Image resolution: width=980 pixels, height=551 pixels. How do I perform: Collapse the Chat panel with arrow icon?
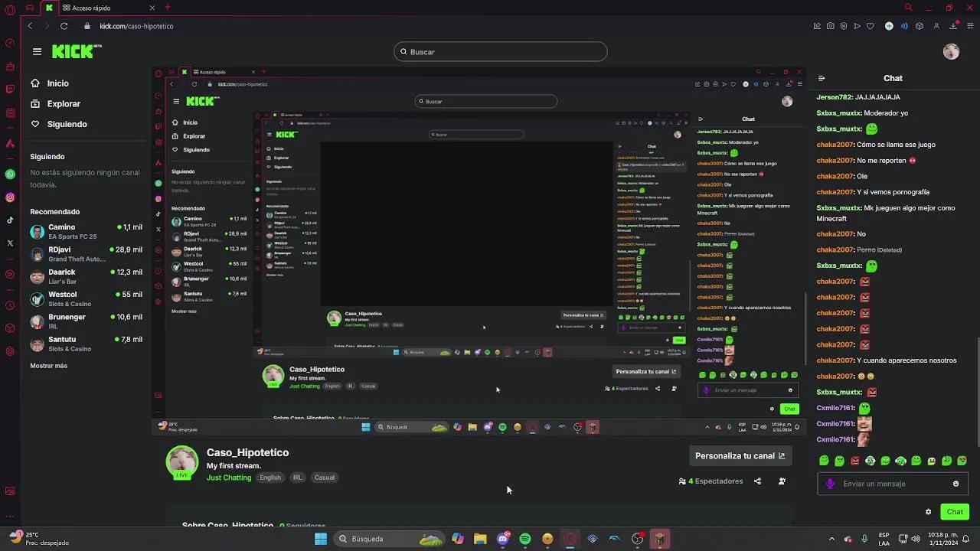coord(822,78)
